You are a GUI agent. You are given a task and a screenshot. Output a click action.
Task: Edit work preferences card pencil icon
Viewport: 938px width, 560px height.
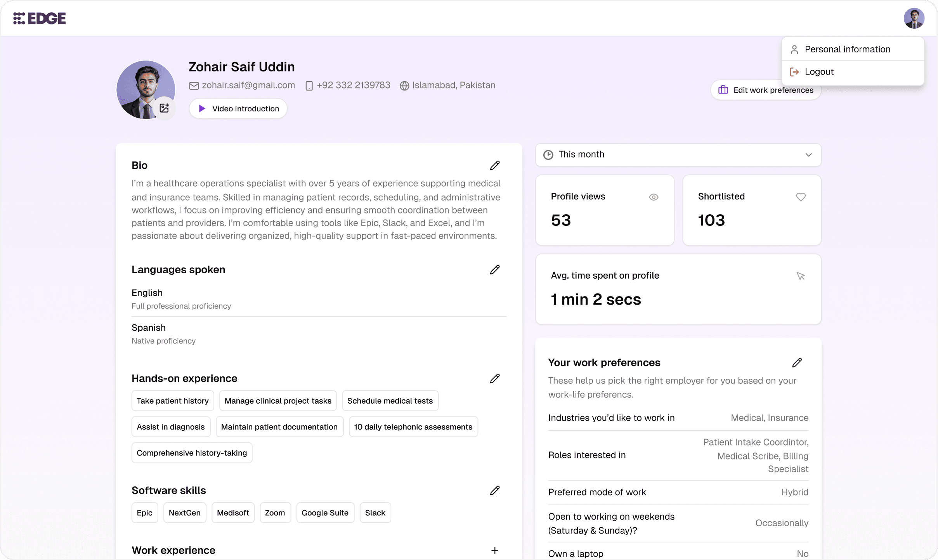pyautogui.click(x=797, y=362)
